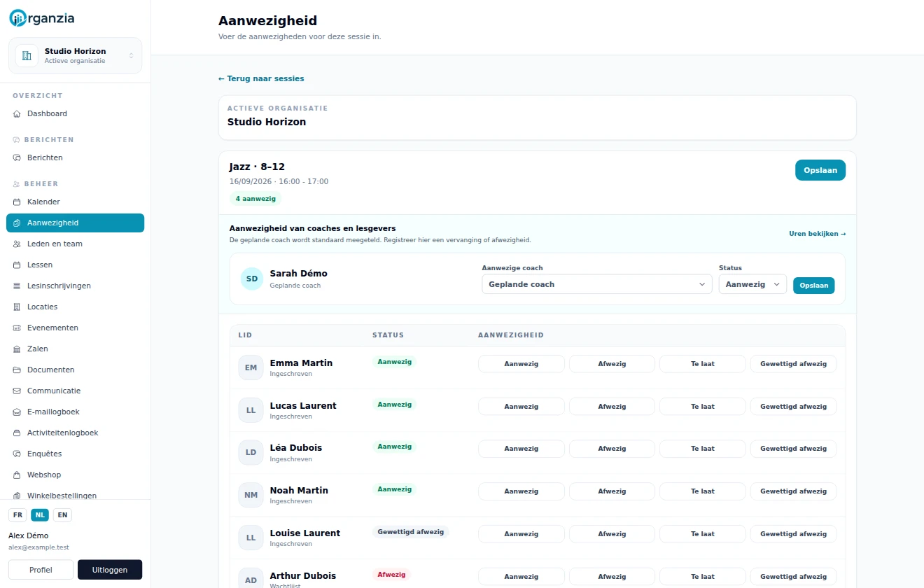The image size is (924, 588).
Task: Click the Webshop bag icon
Action: click(17, 475)
